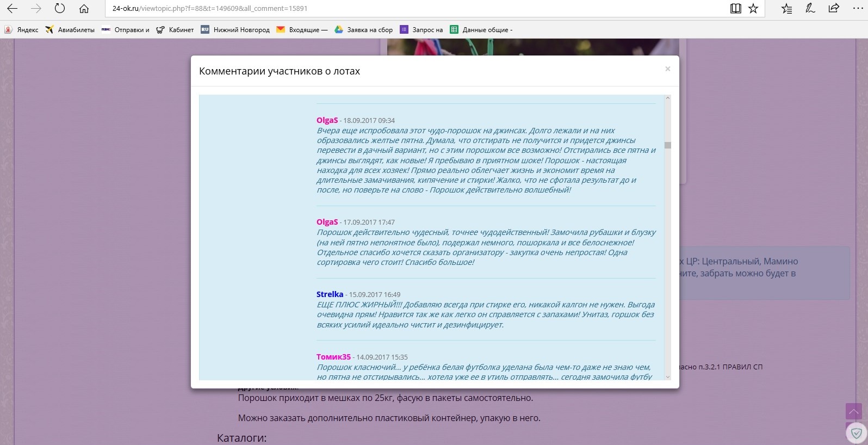Click the timestamp 14.09.2017 15:35
The width and height of the screenshot is (868, 445).
tap(382, 357)
